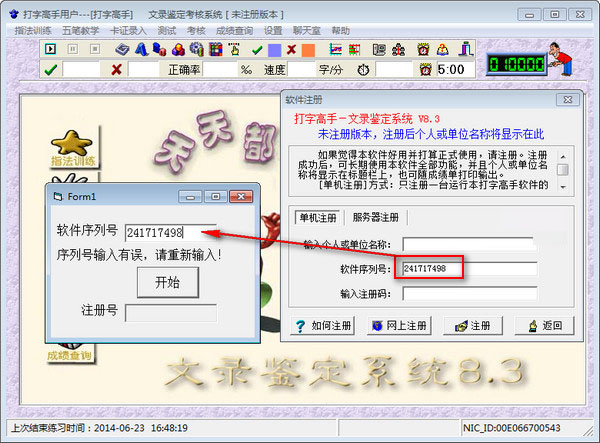The height and width of the screenshot is (443, 600).
Task: Click the play button in the toolbar
Action: (x=52, y=49)
